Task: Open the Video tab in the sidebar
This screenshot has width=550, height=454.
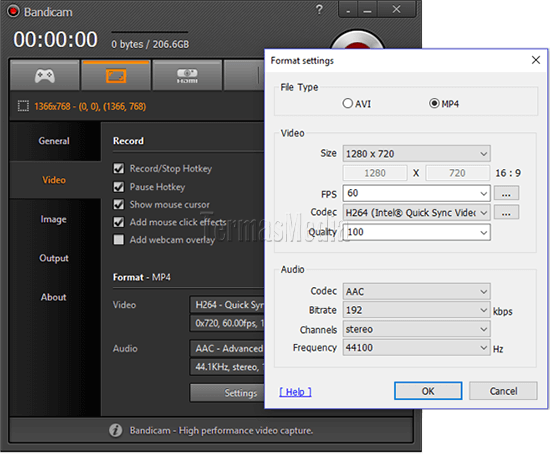Action: point(55,180)
